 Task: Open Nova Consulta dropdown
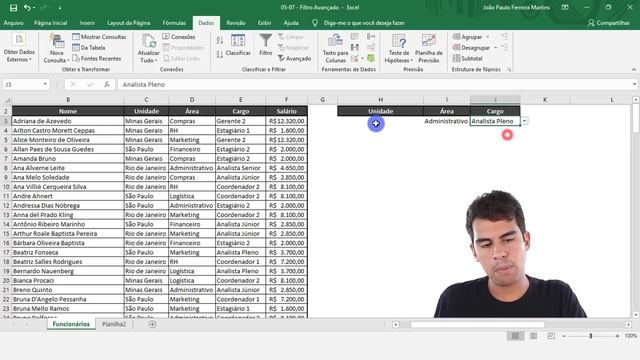pos(56,48)
